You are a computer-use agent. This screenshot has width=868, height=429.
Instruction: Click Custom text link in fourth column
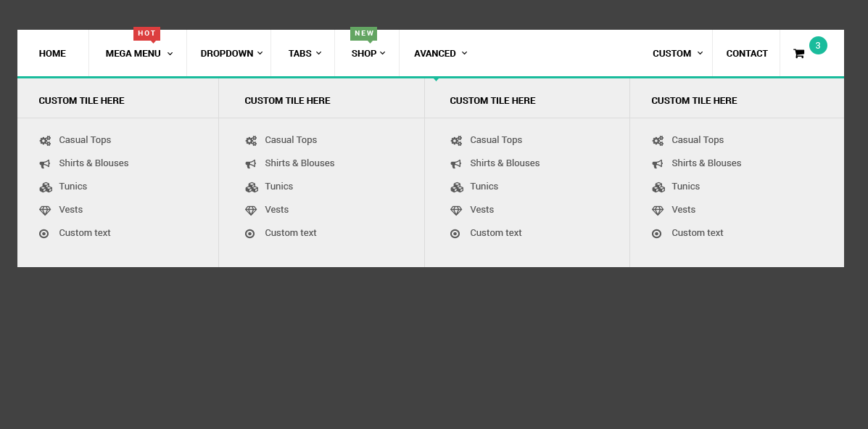(x=697, y=233)
